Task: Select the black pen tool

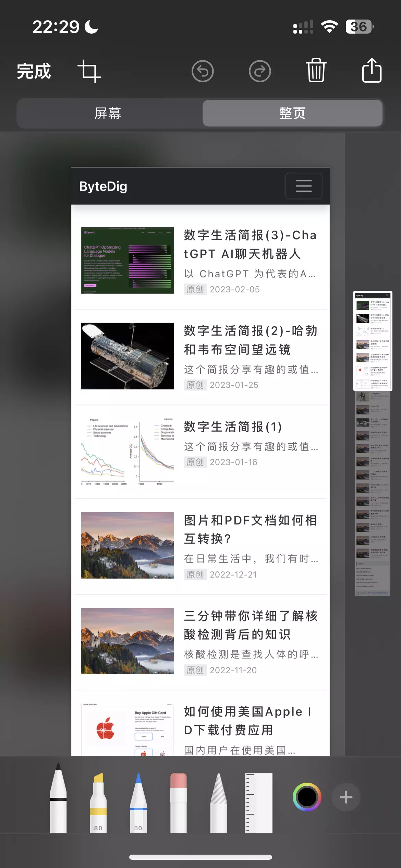Action: [x=58, y=798]
